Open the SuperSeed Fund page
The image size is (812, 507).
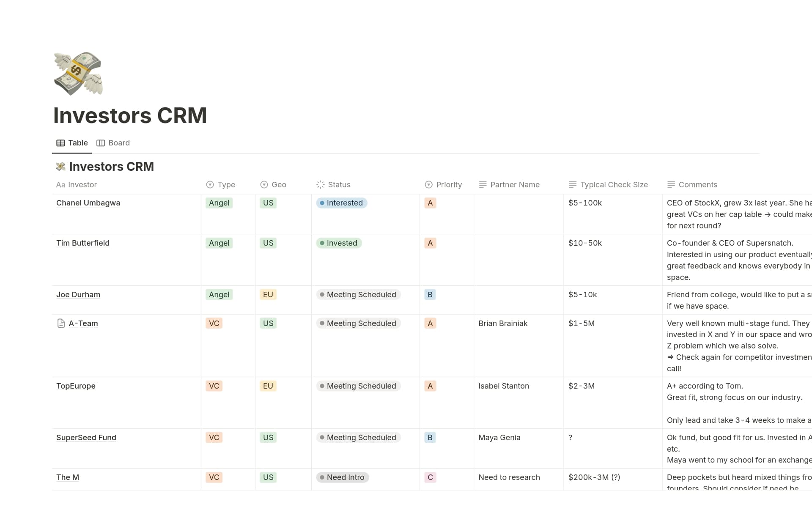coord(86,438)
